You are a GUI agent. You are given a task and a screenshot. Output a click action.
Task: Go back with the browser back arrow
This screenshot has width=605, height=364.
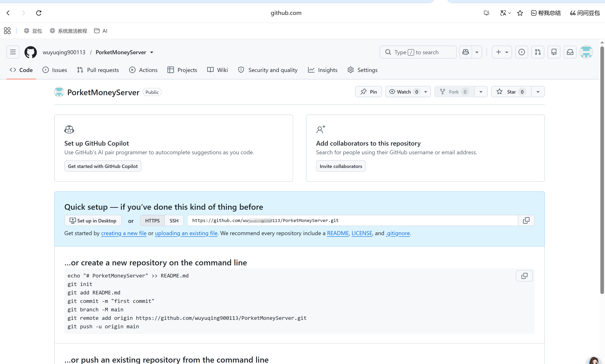(x=8, y=13)
